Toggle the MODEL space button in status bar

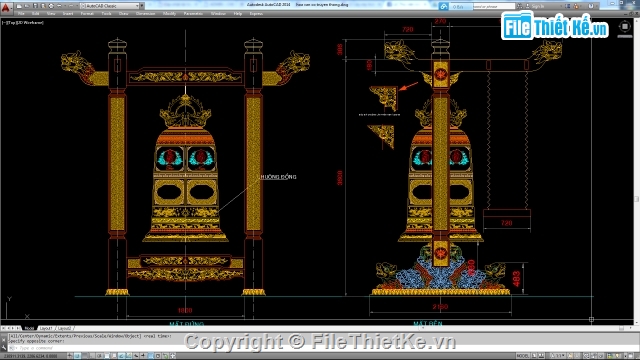pos(522,356)
